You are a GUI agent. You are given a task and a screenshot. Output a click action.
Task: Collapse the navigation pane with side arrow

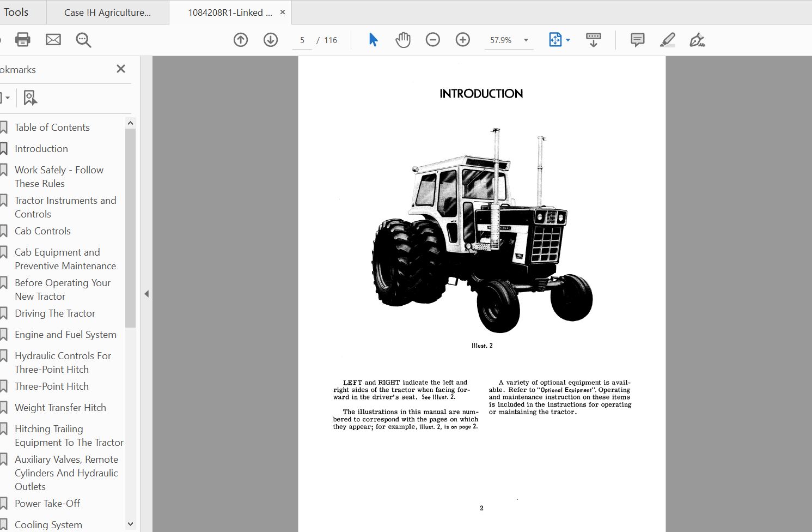coord(146,294)
